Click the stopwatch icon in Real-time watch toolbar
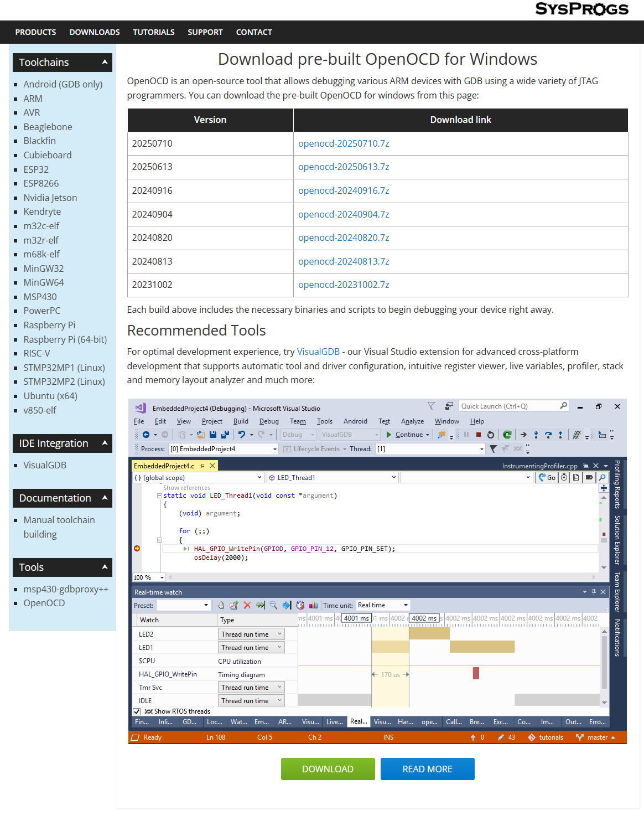This screenshot has height=831, width=644. [x=300, y=605]
